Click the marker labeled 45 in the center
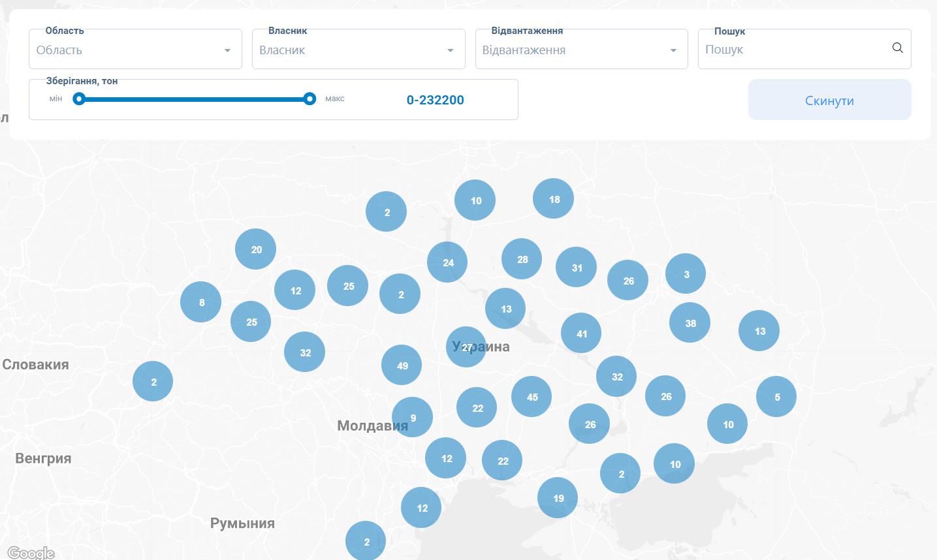 coord(532,396)
